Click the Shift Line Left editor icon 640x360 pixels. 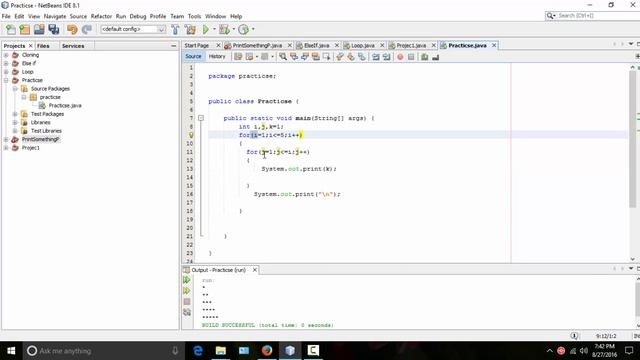point(376,57)
